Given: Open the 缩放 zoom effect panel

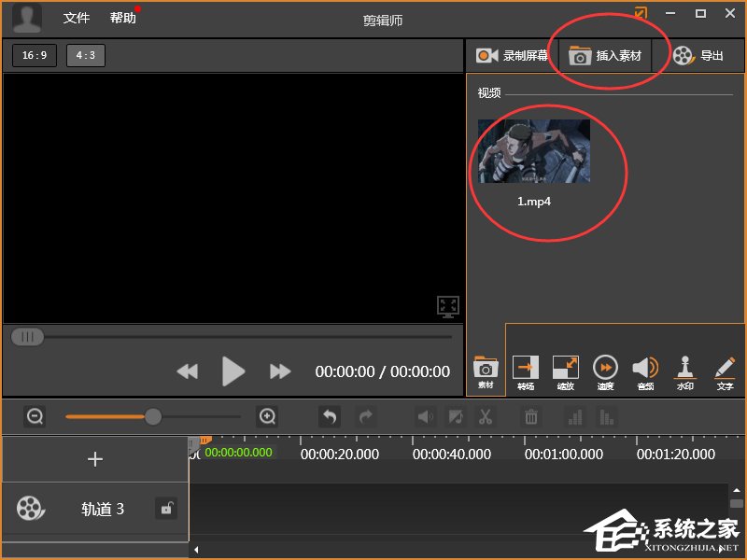Looking at the screenshot, I should (566, 372).
